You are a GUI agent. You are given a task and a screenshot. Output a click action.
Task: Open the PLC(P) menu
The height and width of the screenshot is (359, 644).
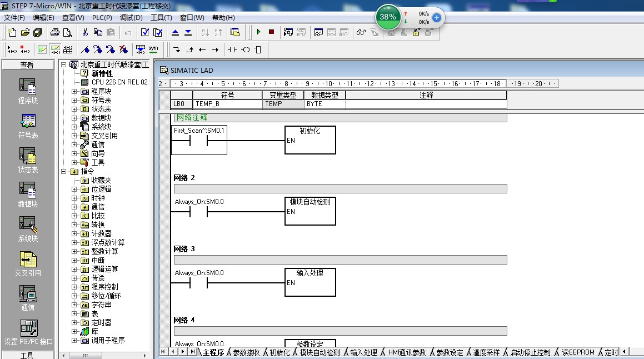102,18
